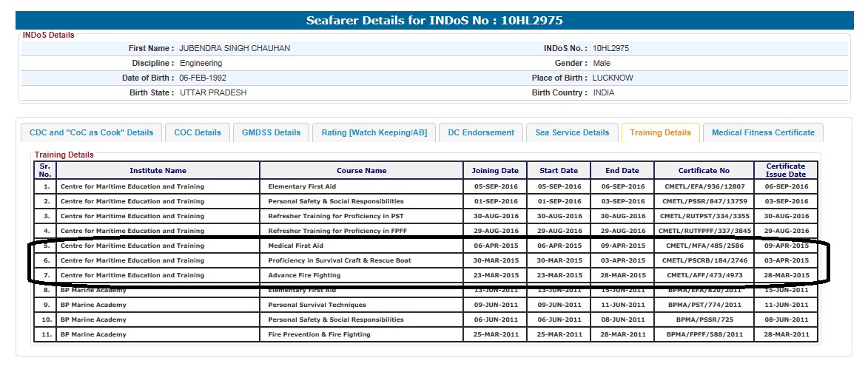Open the CDC and "CoC as Cook" Details tab
868x375 pixels.
91,133
